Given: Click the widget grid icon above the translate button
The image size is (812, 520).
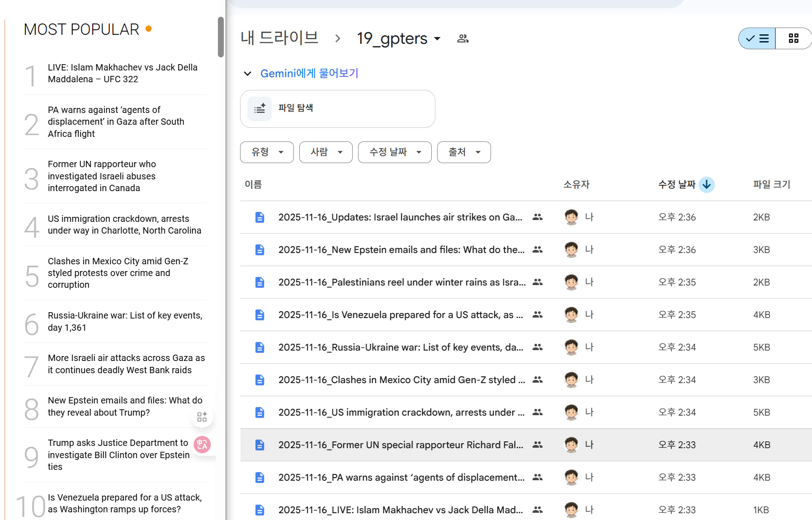Looking at the screenshot, I should pos(202,416).
